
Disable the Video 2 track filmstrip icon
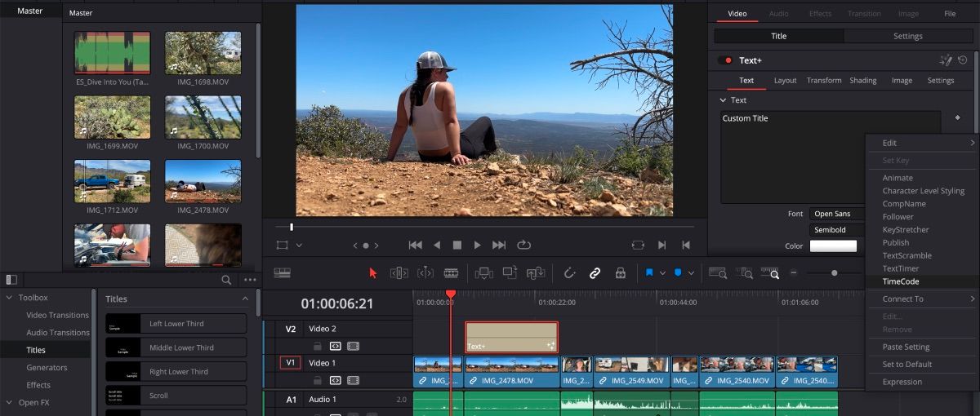[x=354, y=346]
